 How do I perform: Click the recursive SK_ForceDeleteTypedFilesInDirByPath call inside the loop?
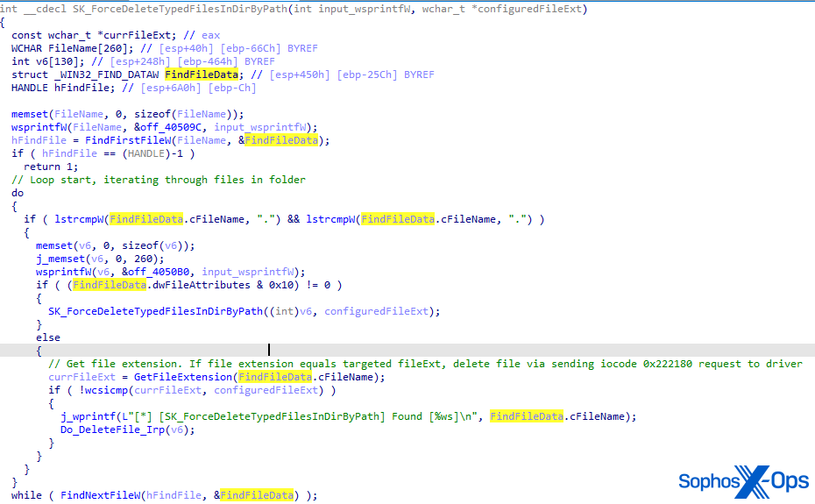coord(155,311)
